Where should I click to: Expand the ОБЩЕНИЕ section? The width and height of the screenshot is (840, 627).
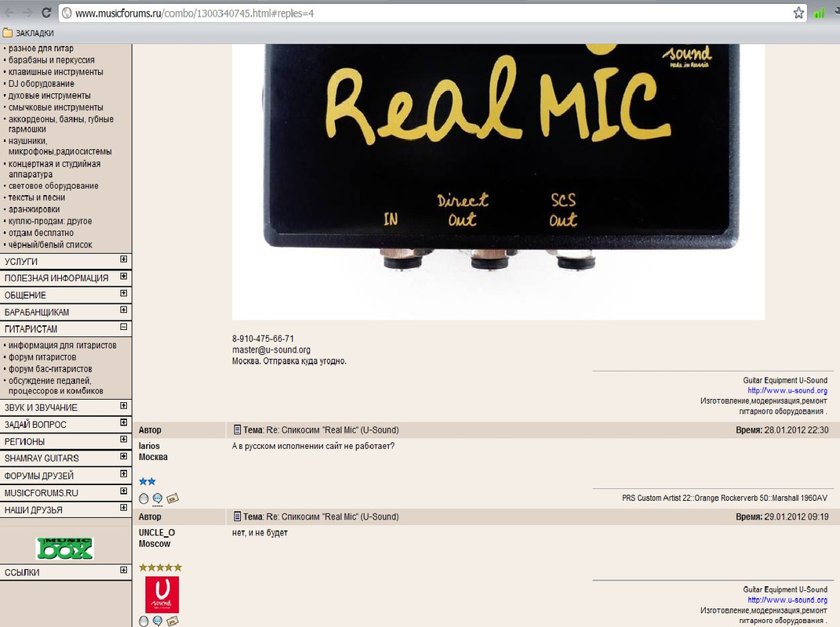point(124,293)
